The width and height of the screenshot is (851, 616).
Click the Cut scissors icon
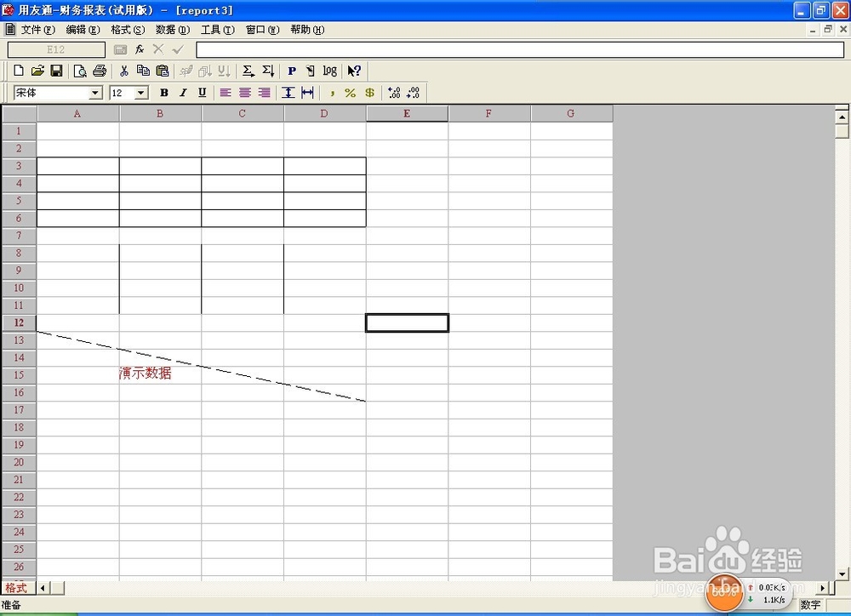pyautogui.click(x=125, y=71)
